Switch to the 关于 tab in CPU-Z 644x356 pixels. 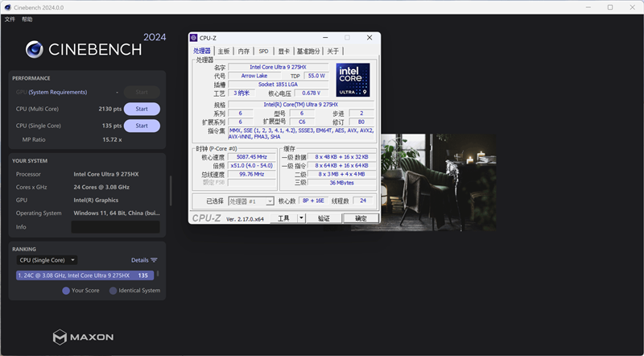click(x=333, y=51)
